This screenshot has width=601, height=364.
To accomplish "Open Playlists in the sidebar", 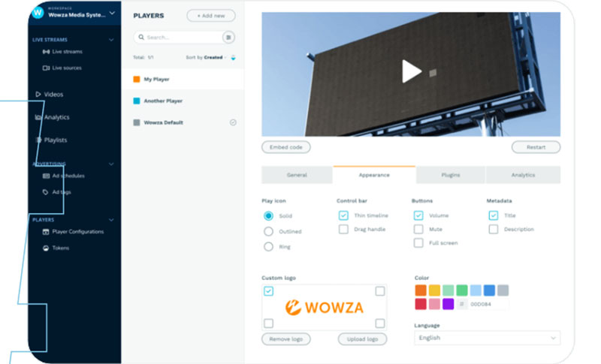I will (x=51, y=140).
